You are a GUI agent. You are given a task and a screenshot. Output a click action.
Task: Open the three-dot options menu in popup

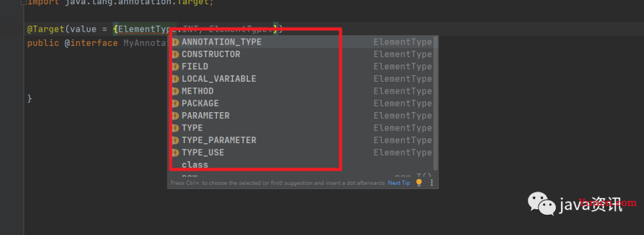(432, 183)
